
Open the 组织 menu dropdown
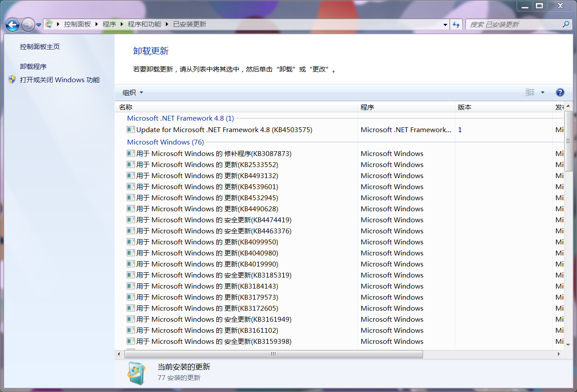click(133, 92)
